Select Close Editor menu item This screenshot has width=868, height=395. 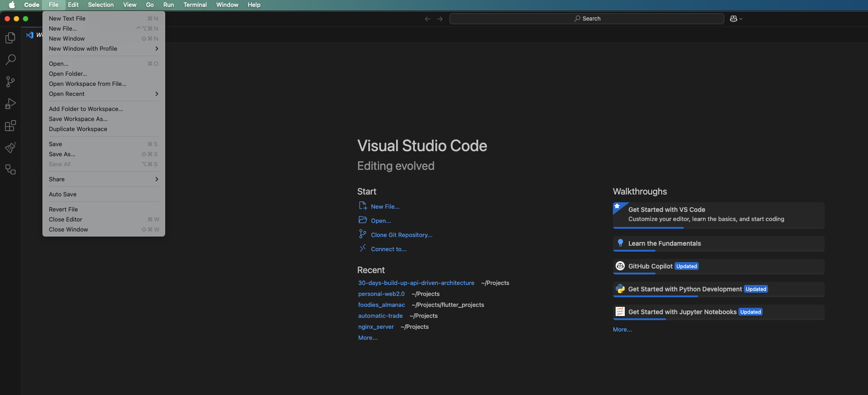click(x=104, y=219)
